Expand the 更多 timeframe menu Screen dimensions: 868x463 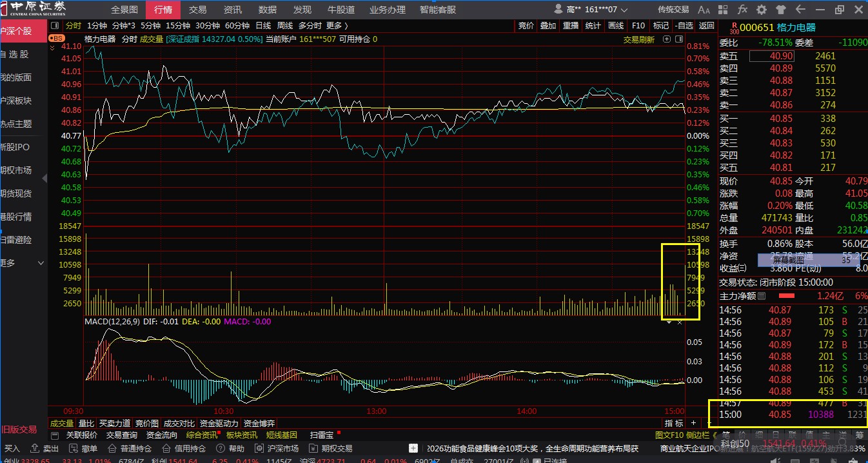click(337, 26)
